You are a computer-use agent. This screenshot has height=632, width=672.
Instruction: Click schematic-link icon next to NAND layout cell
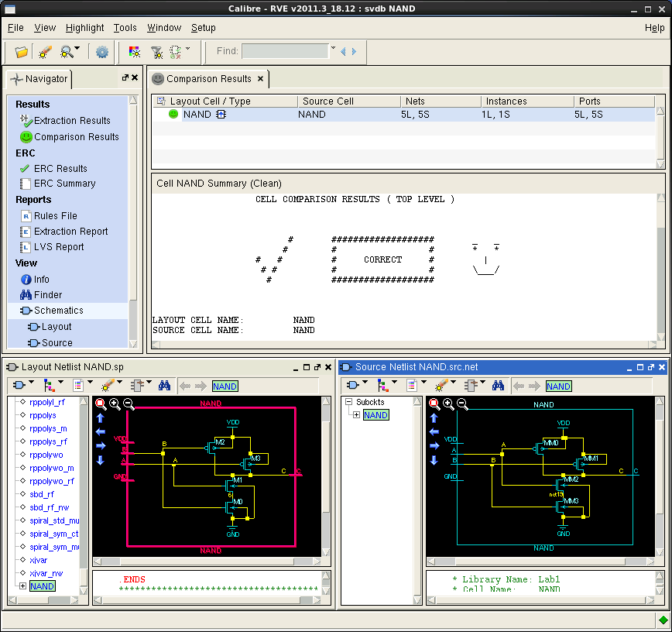[221, 115]
